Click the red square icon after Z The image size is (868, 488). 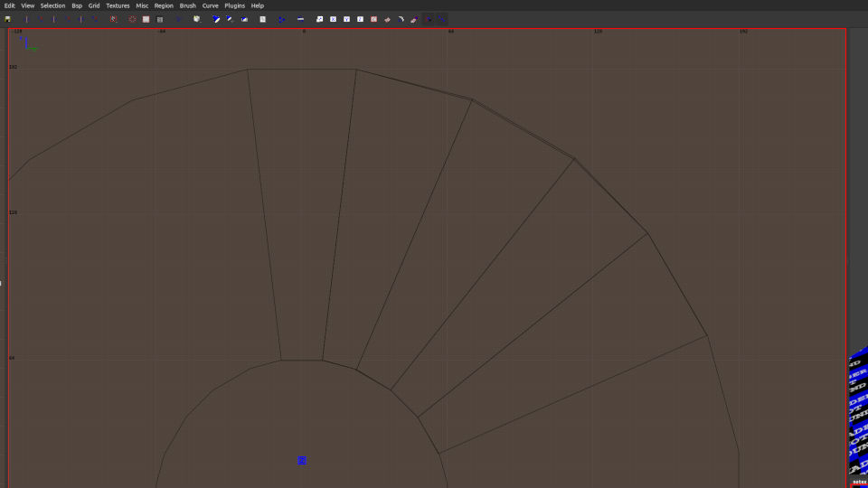pos(373,19)
